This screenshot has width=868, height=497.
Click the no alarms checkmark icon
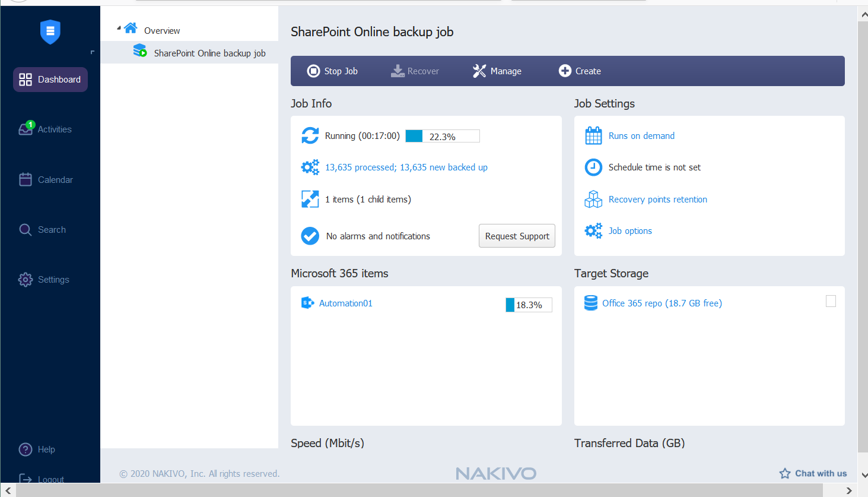pyautogui.click(x=310, y=236)
